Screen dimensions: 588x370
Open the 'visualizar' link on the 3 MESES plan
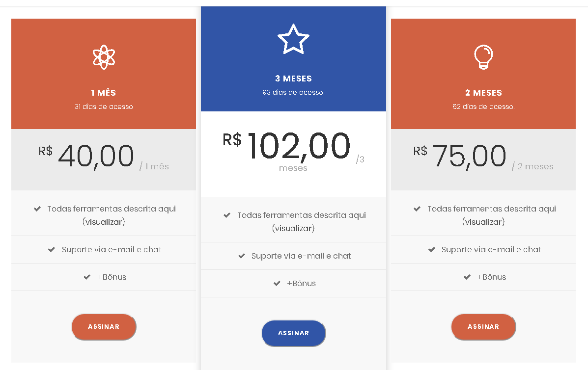[x=293, y=228]
